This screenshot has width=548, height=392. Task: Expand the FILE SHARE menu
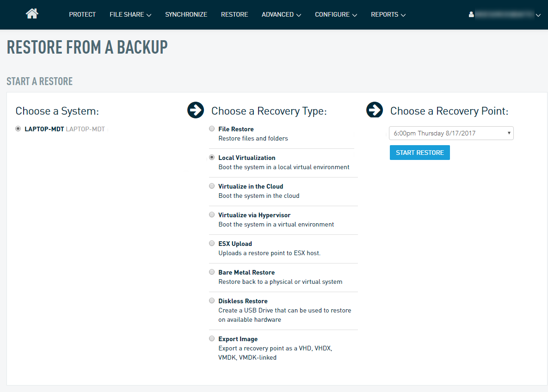(x=130, y=14)
